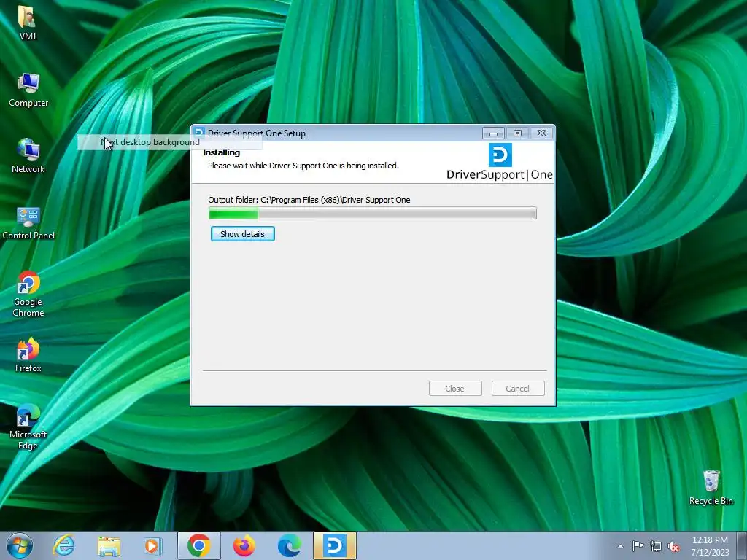Screen dimensions: 747x560
Task: Open Action Center flag icon
Action: [x=638, y=546]
